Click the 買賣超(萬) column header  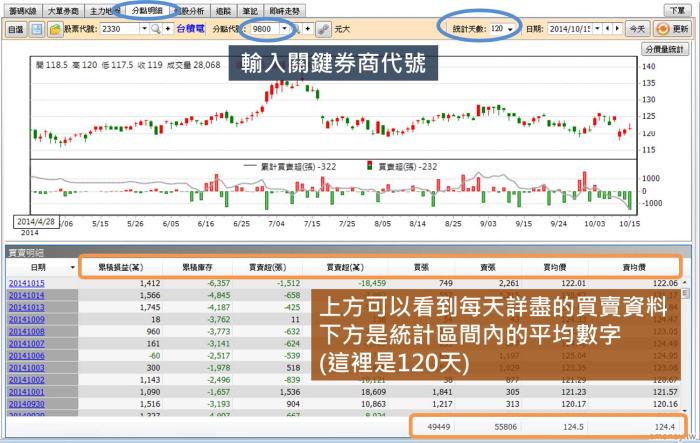coord(345,267)
